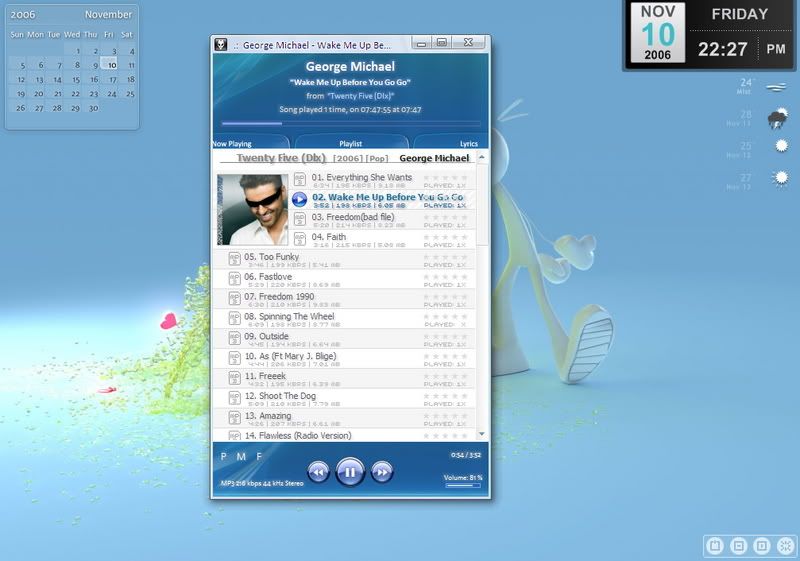Adjust the volume slider bar
The image size is (800, 561).
coord(463,486)
